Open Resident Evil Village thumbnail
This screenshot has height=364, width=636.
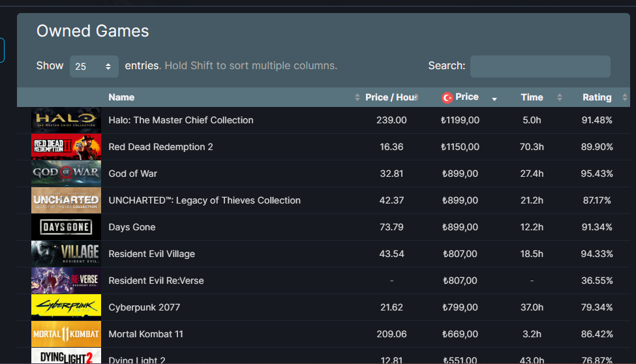pos(66,254)
